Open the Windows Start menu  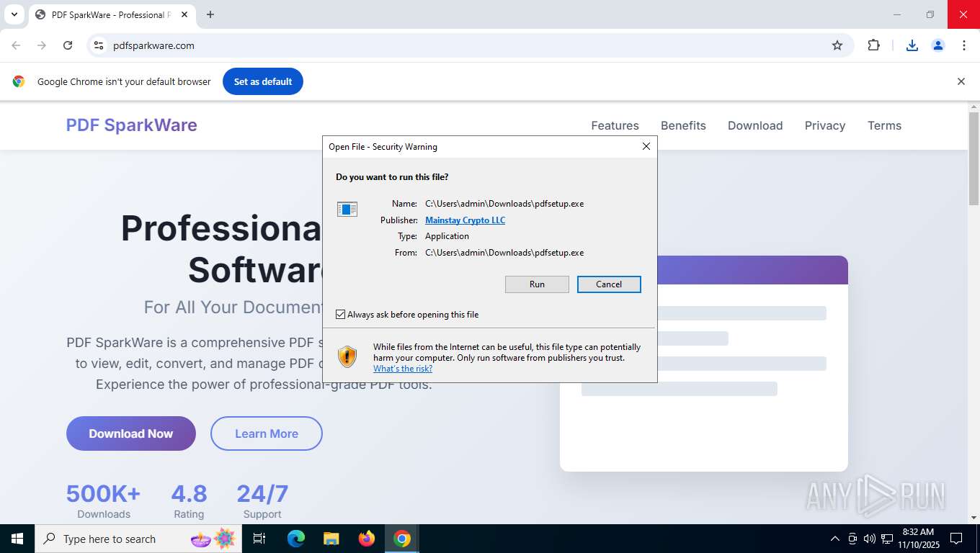(17, 539)
